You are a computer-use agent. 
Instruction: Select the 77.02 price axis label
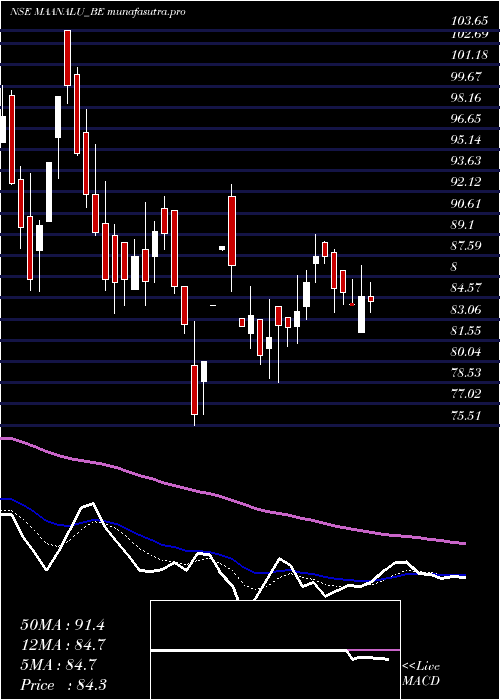tap(467, 395)
